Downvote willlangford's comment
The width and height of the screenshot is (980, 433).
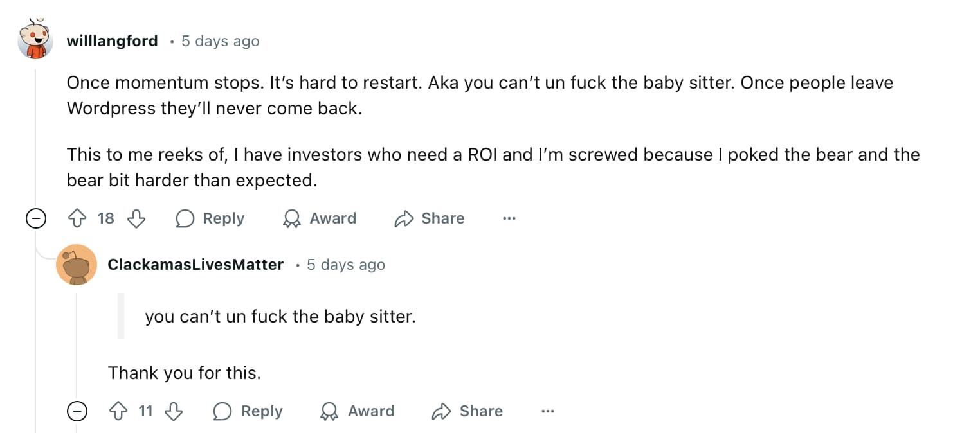point(136,218)
